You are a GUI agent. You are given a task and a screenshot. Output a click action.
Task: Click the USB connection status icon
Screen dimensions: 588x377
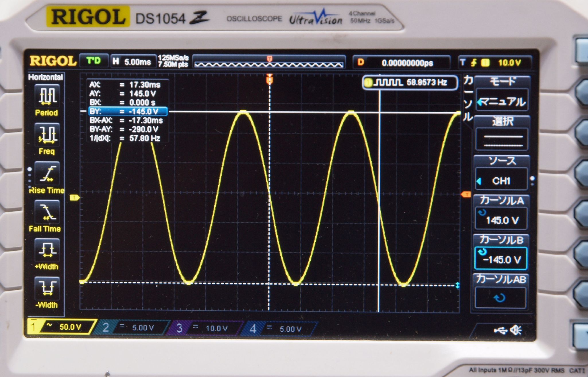(501, 330)
